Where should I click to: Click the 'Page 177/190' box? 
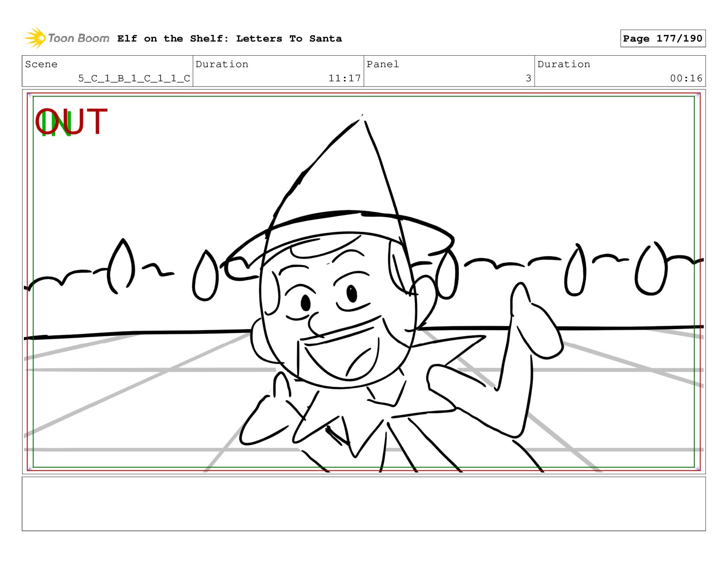coord(663,38)
